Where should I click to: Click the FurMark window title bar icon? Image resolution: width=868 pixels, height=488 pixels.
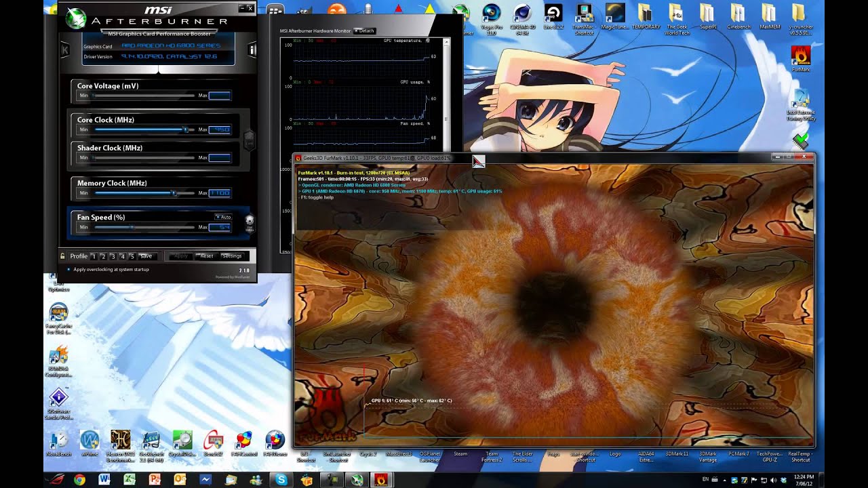click(298, 158)
